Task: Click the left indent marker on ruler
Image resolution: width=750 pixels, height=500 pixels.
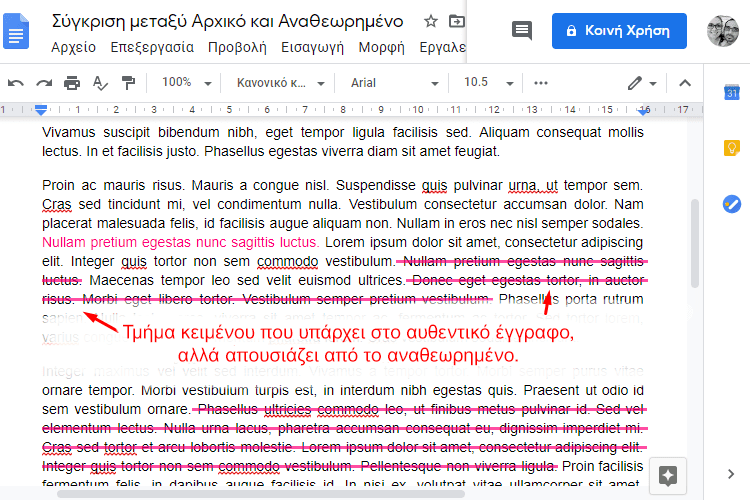Action: (41, 111)
